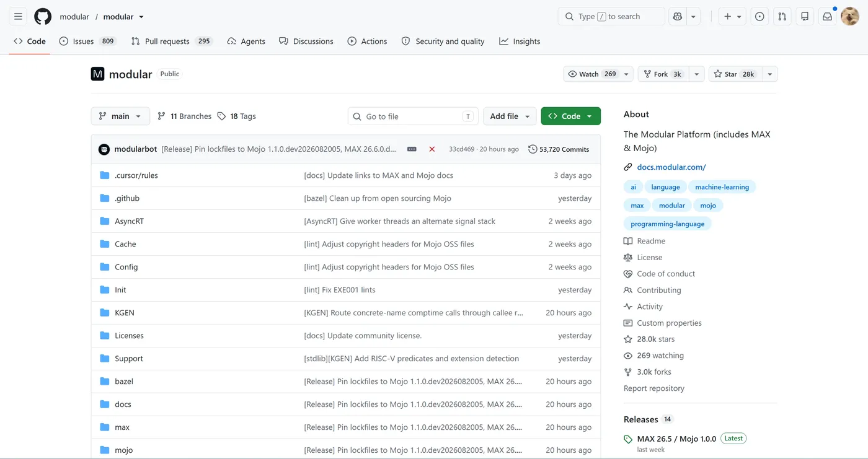Open repositories icon in top bar
The height and width of the screenshot is (459, 868).
(805, 17)
